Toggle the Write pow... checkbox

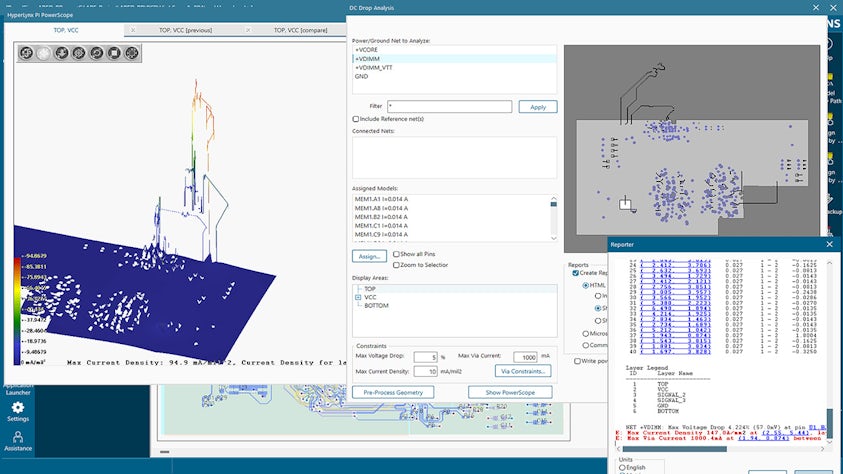577,361
